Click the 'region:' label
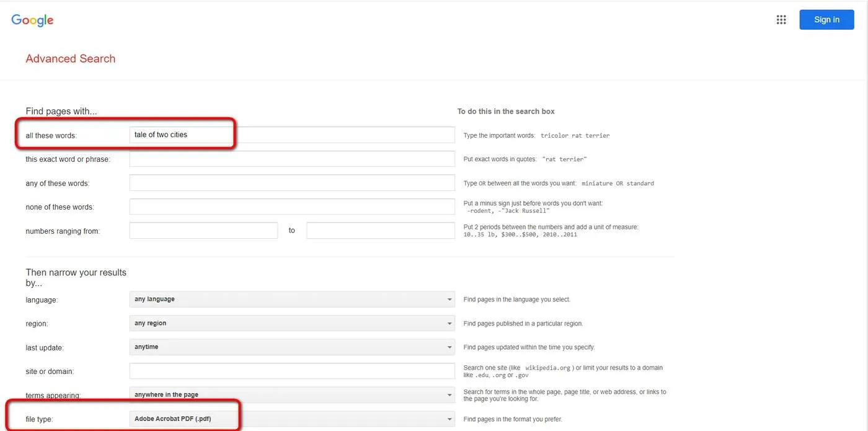 pyautogui.click(x=37, y=324)
